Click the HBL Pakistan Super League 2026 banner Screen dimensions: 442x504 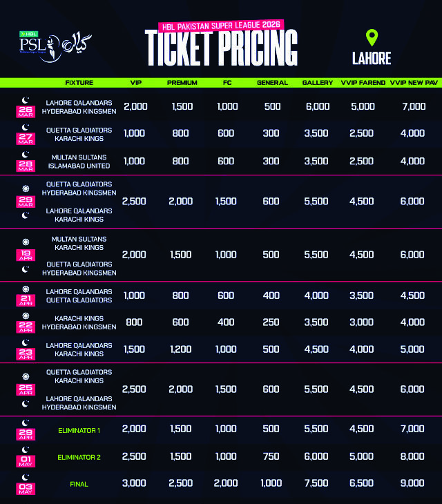(221, 26)
